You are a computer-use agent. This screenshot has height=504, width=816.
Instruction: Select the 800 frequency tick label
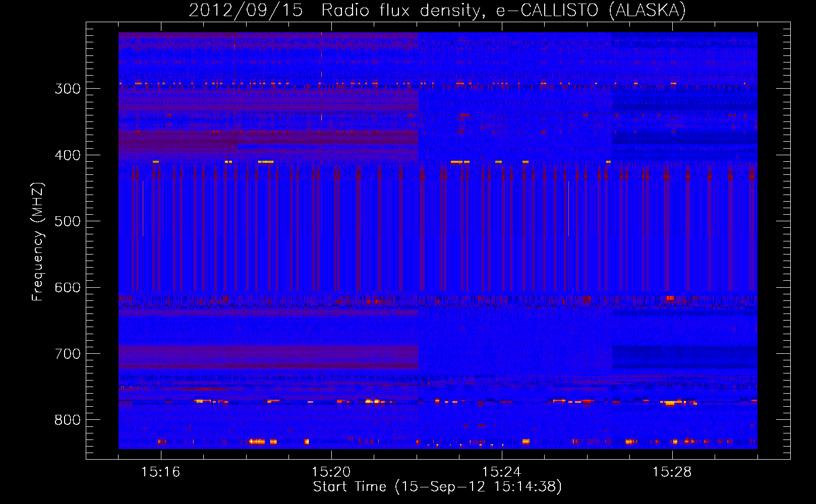(x=68, y=420)
